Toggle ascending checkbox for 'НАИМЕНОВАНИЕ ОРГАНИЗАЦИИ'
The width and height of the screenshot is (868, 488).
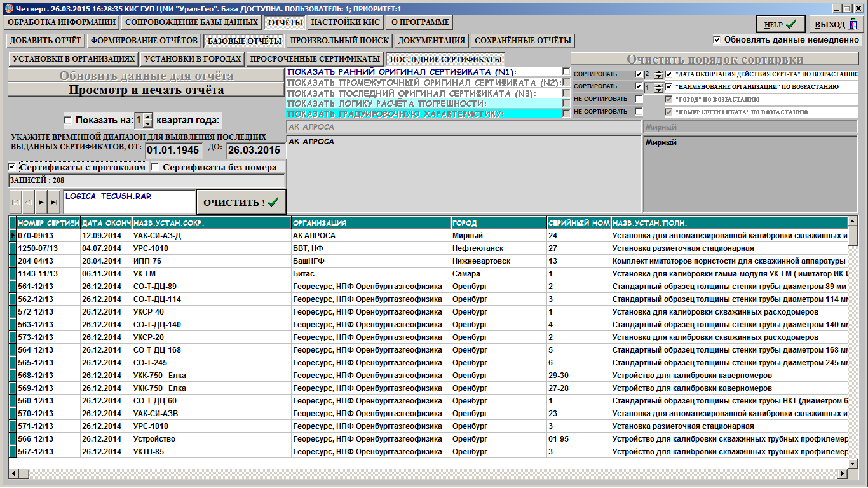pyautogui.click(x=668, y=86)
